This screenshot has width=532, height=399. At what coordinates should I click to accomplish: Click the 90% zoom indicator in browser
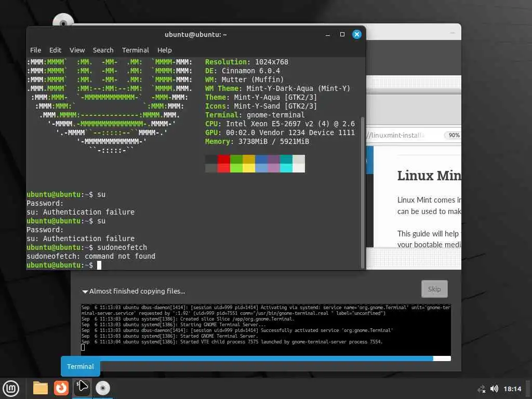(454, 135)
